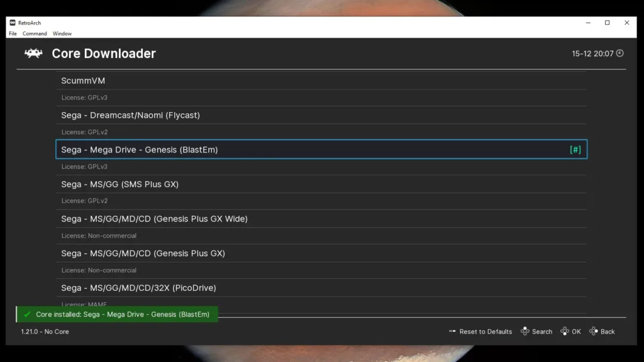644x362 pixels.
Task: Click the green checkmark in the notification
Action: (x=27, y=314)
